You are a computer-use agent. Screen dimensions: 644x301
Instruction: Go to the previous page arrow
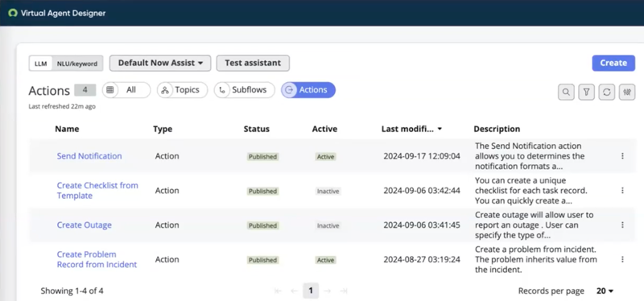(294, 291)
